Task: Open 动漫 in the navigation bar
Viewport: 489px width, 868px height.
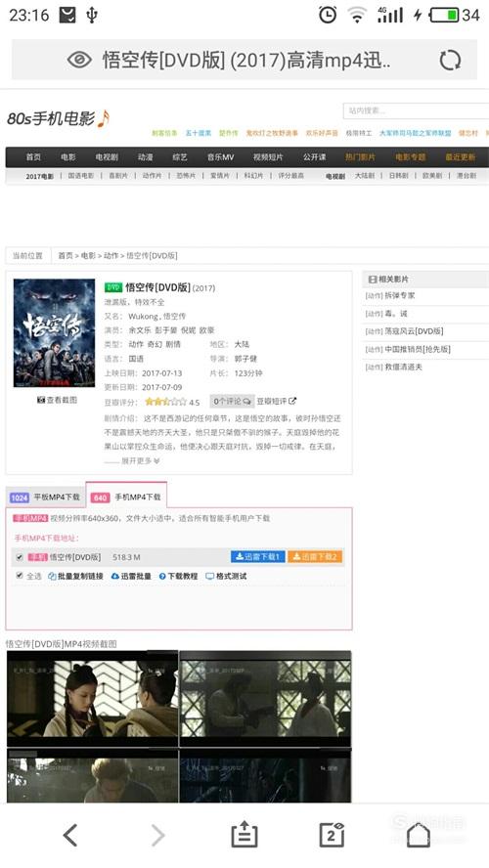Action: coord(145,157)
